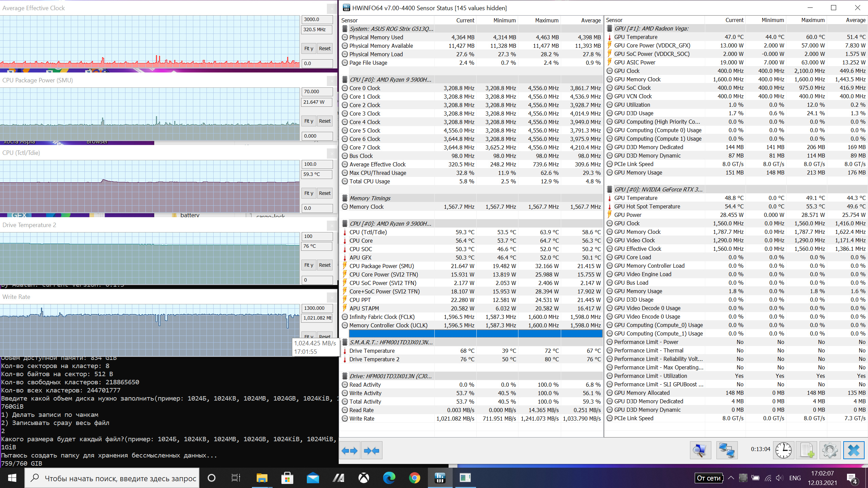The width and height of the screenshot is (868, 488).
Task: Click Fit y in Average Effective Clock graph
Action: click(x=309, y=48)
